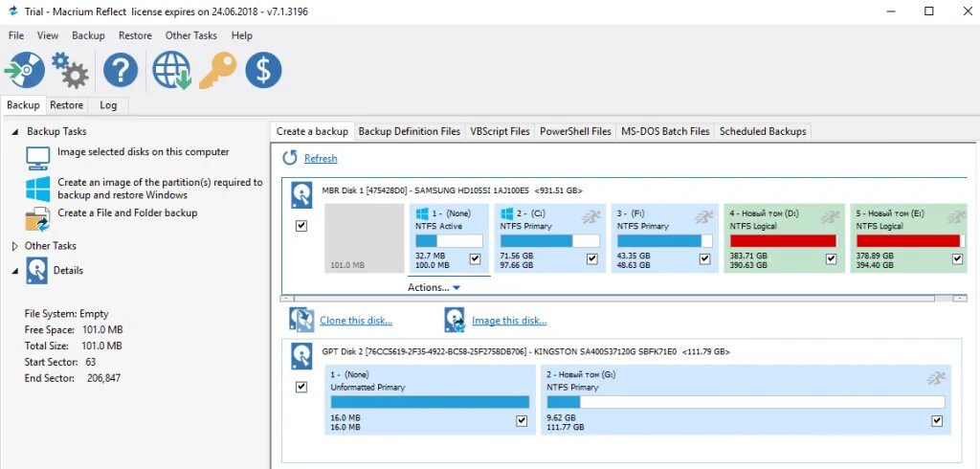The height and width of the screenshot is (469, 980).
Task: Click the running figure icon on partition G:
Action: (936, 378)
